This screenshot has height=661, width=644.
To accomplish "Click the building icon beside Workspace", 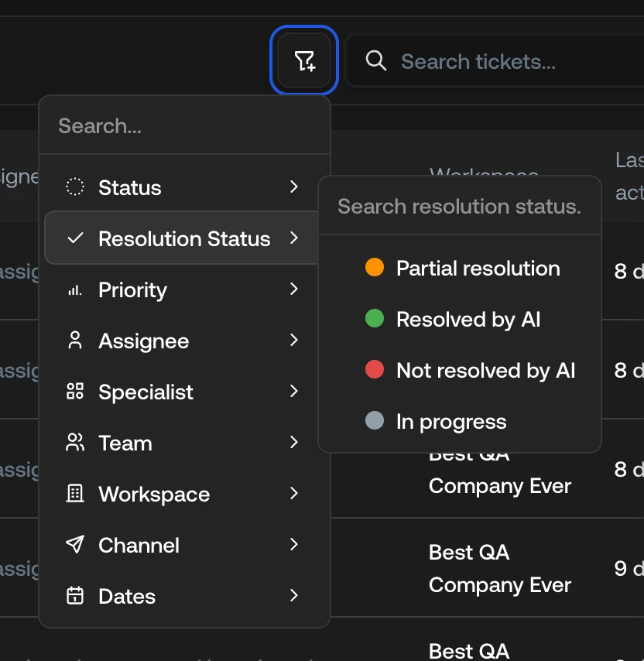I will 75,493.
